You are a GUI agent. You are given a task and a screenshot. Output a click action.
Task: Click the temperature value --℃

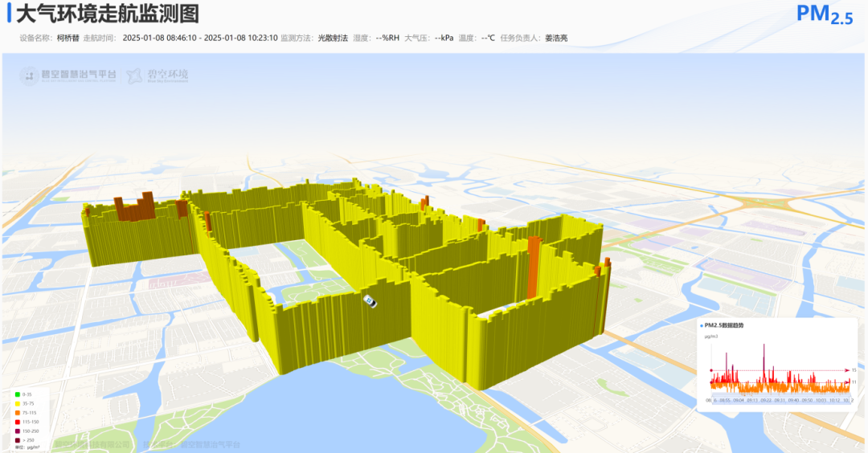[489, 39]
